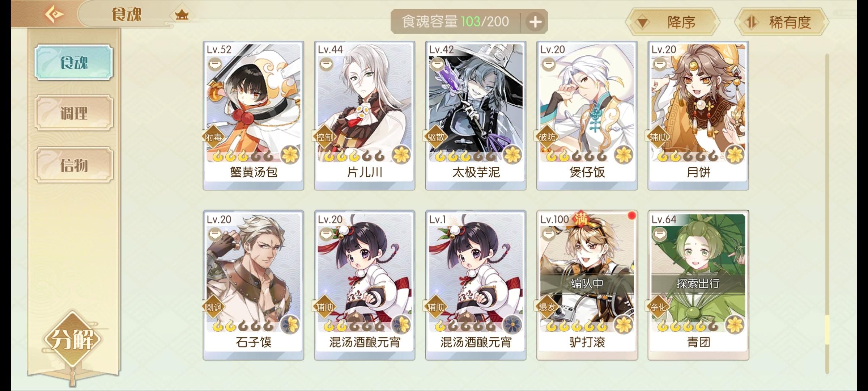Open the 稀有度 sort criteria dropdown
This screenshot has width=868, height=391.
(x=781, y=22)
